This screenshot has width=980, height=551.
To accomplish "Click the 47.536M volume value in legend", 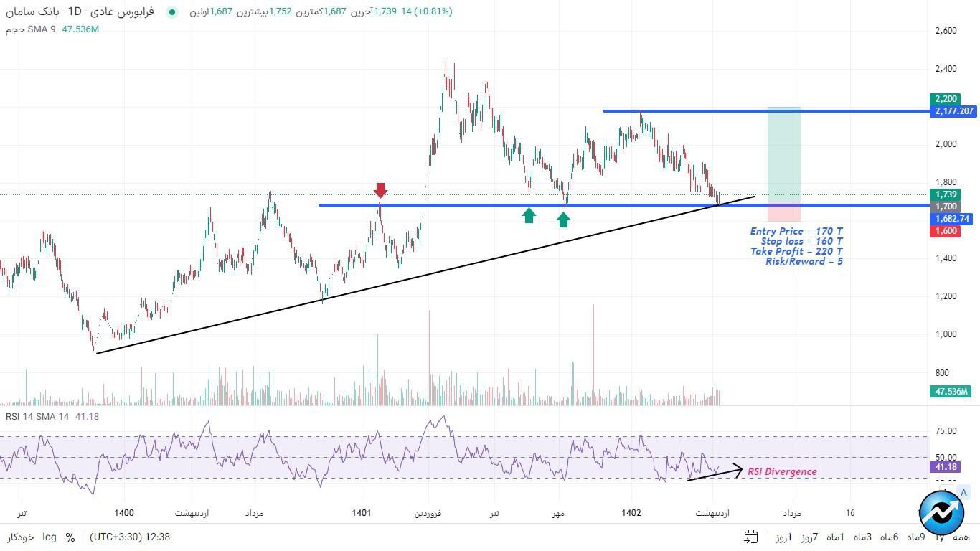I will click(x=80, y=29).
